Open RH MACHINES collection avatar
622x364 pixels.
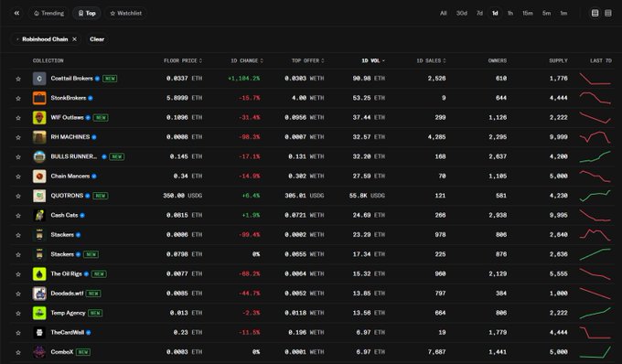point(39,137)
